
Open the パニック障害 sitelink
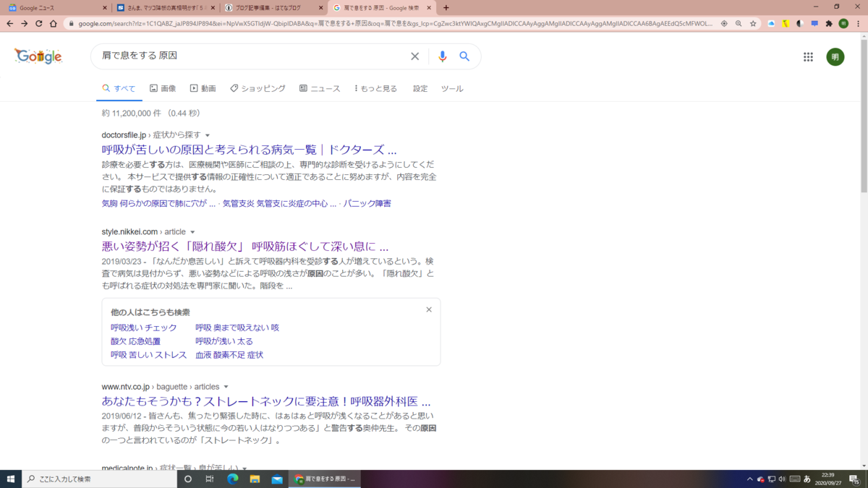pyautogui.click(x=367, y=203)
